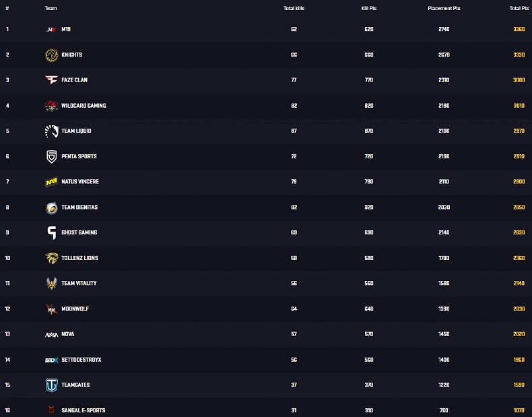Image resolution: width=532 pixels, height=417 pixels.
Task: Sort by the Kill Pts column header
Action: [x=367, y=8]
